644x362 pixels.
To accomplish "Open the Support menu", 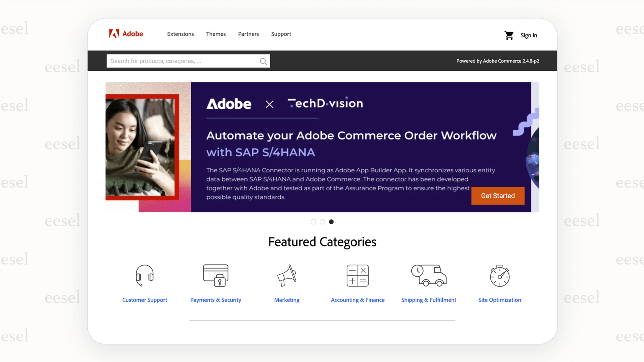I will [281, 34].
